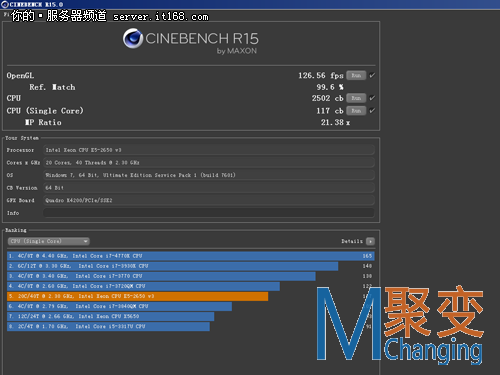The width and height of the screenshot is (500, 375).
Task: Run the OpenGL benchmark test
Action: pyautogui.click(x=356, y=75)
